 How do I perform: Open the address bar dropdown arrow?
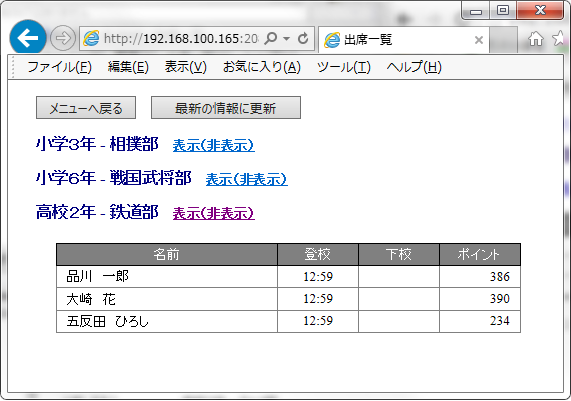click(x=287, y=38)
